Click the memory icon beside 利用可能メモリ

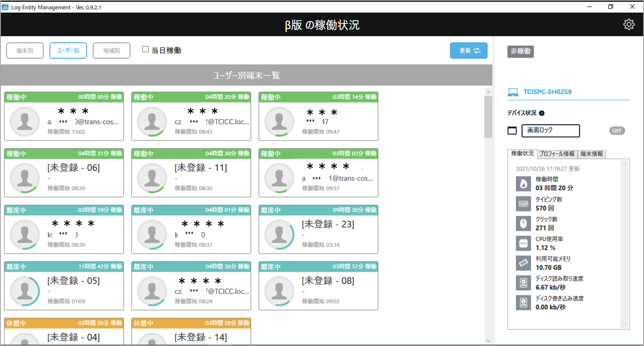pos(523,263)
